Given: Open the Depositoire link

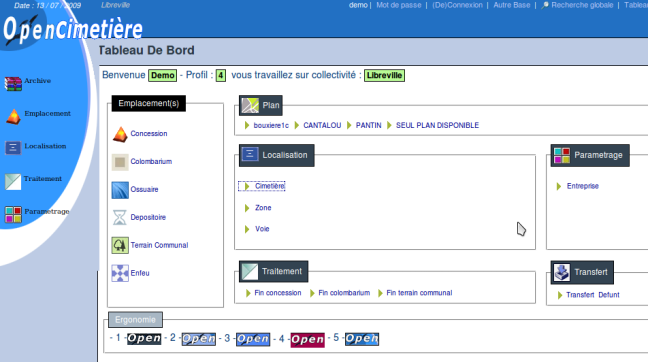Looking at the screenshot, I should click(148, 217).
